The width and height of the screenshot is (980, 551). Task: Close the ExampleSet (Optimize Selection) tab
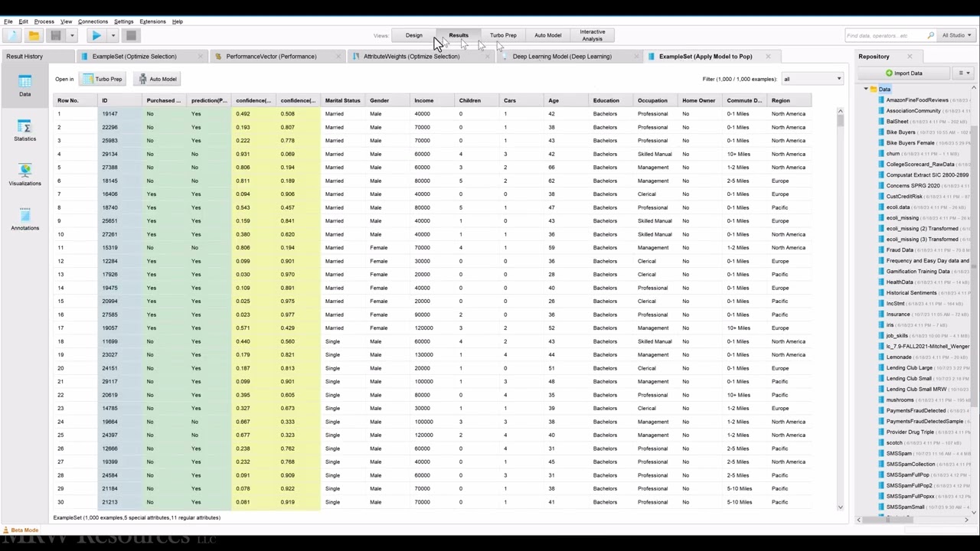pyautogui.click(x=201, y=57)
